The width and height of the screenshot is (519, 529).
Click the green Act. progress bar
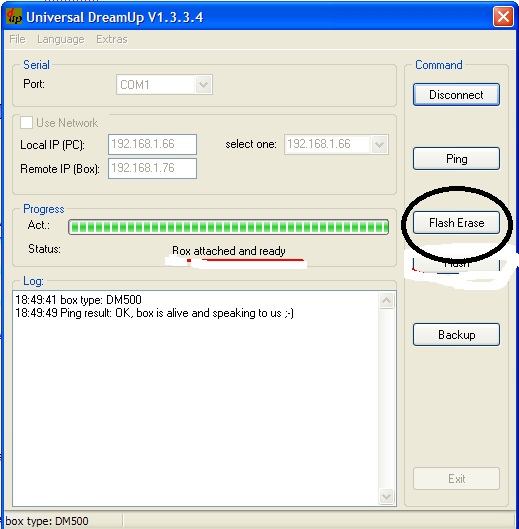pos(228,227)
